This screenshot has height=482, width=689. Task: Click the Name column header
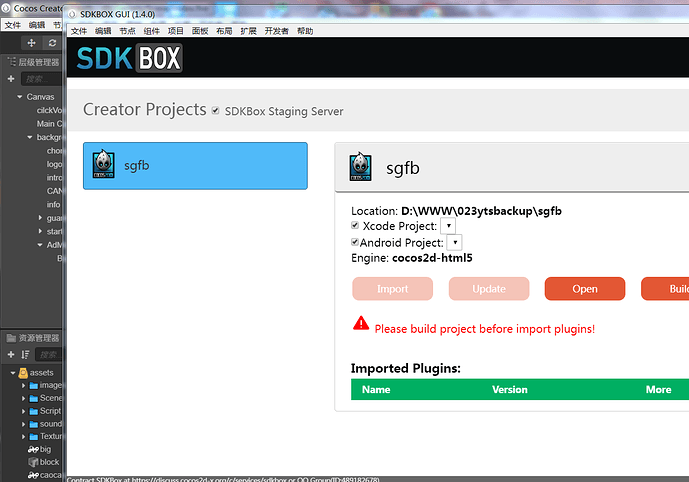(x=376, y=389)
